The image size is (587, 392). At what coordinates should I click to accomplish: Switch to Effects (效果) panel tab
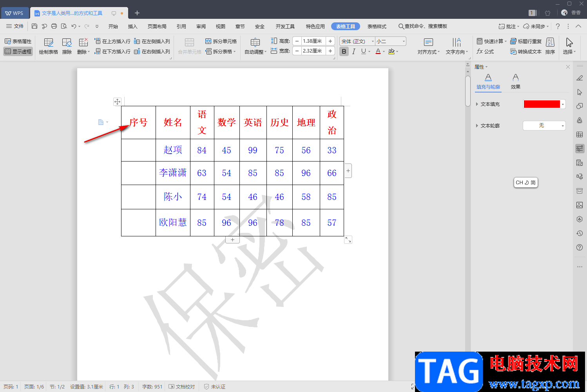tap(516, 82)
